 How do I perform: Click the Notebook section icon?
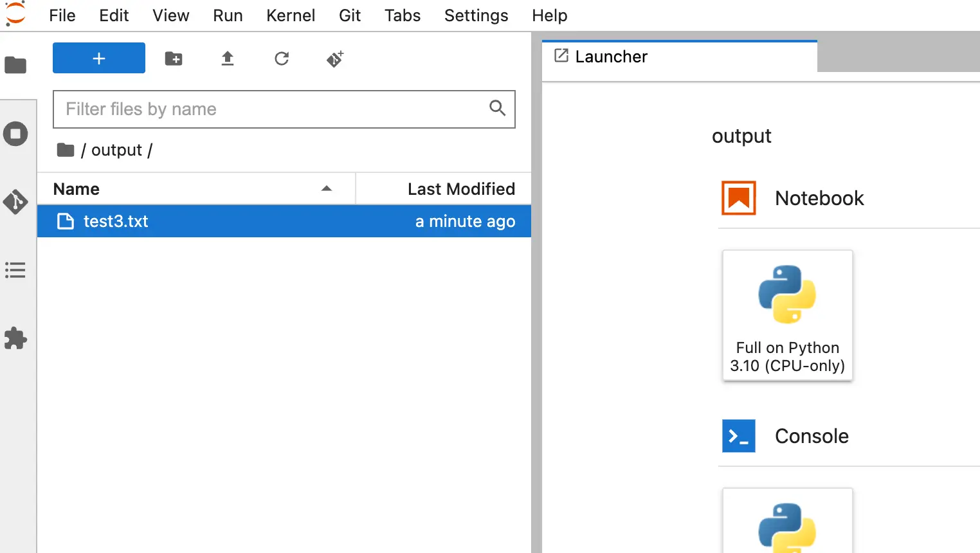click(739, 198)
